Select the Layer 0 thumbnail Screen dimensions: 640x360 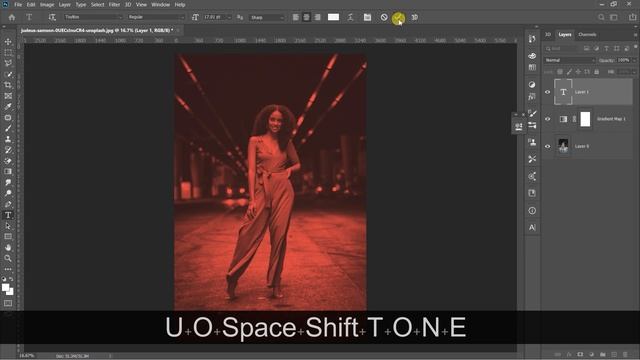click(563, 146)
